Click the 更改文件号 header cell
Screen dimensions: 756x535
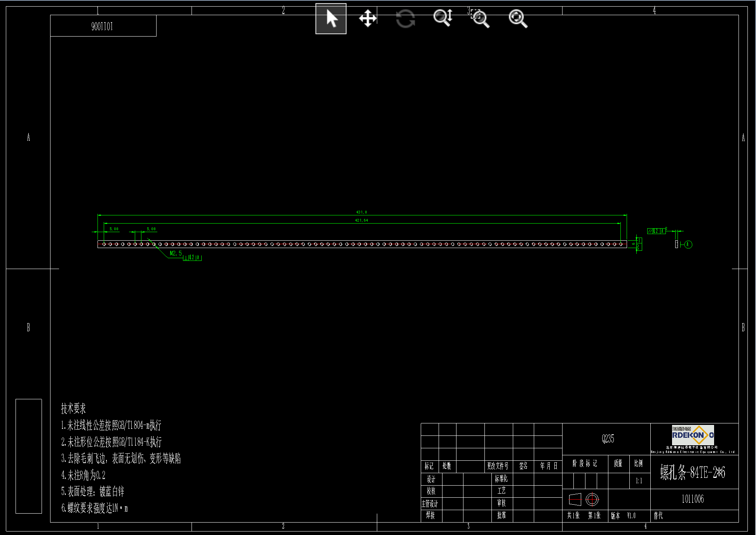click(498, 466)
